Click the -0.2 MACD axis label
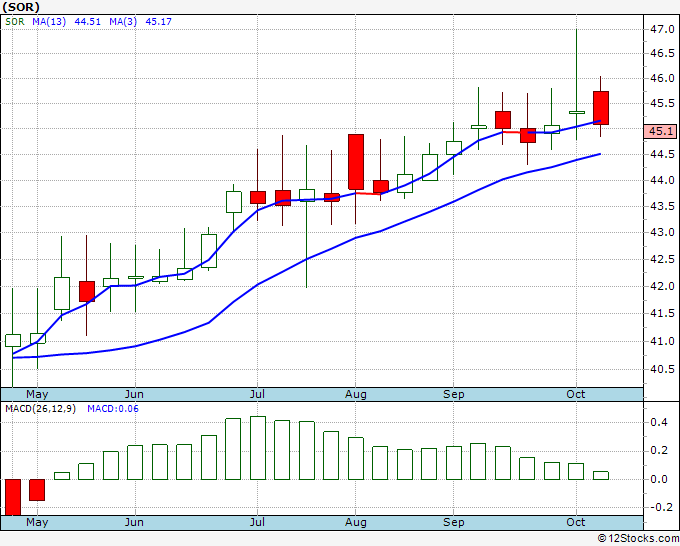Image resolution: width=680 pixels, height=546 pixels. [x=659, y=507]
